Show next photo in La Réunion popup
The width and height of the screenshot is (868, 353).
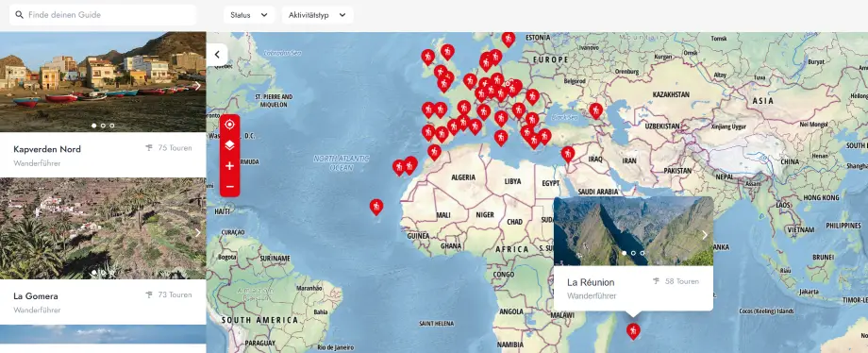coord(704,235)
